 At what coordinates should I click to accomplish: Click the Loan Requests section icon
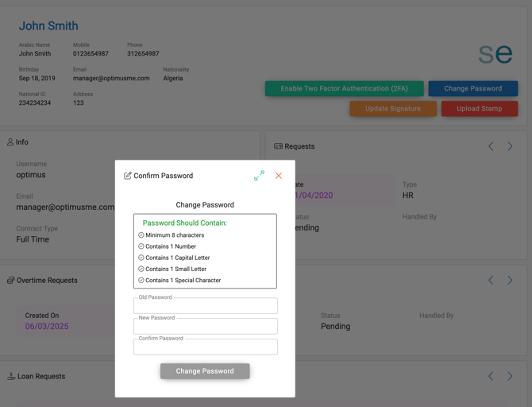[11, 377]
